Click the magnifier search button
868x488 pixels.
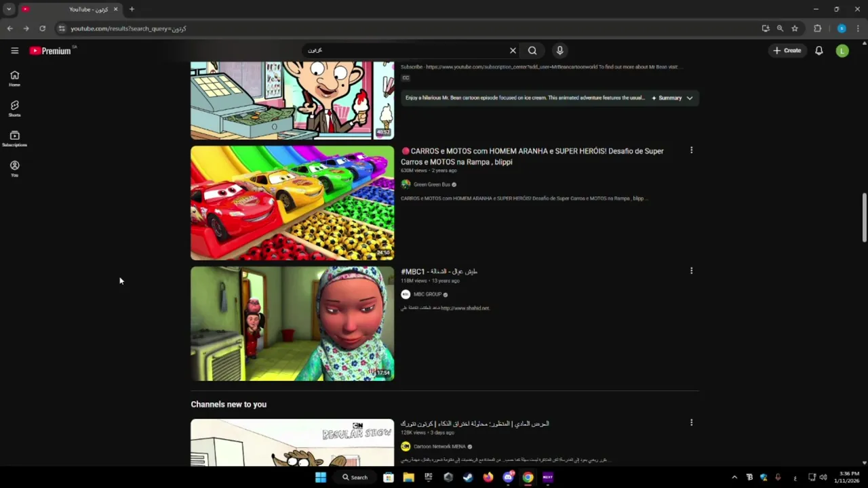532,50
